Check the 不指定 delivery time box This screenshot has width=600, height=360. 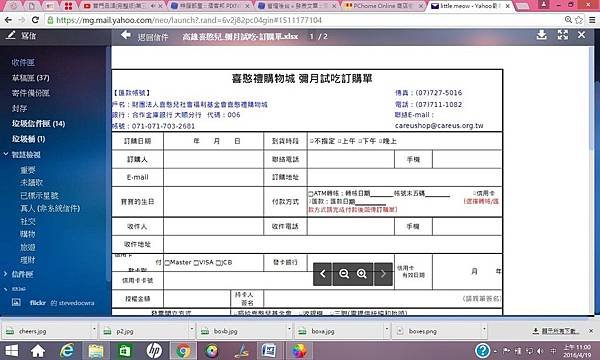click(x=311, y=141)
